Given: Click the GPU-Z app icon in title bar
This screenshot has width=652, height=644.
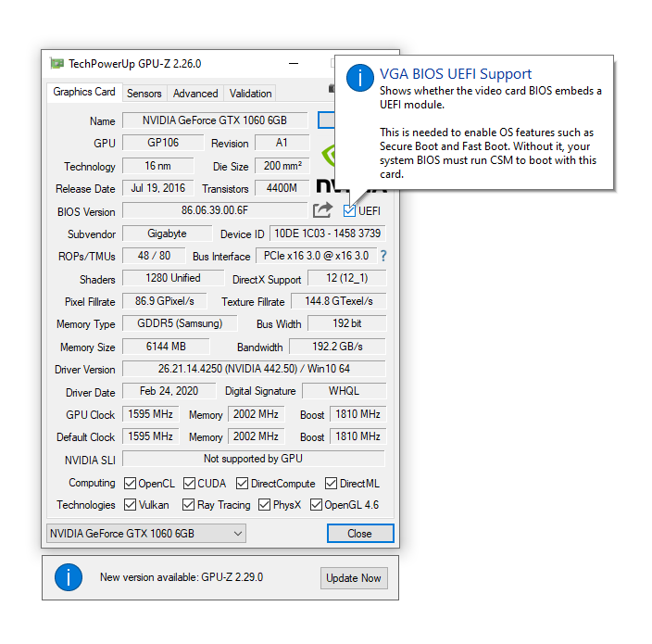Looking at the screenshot, I should point(56,63).
